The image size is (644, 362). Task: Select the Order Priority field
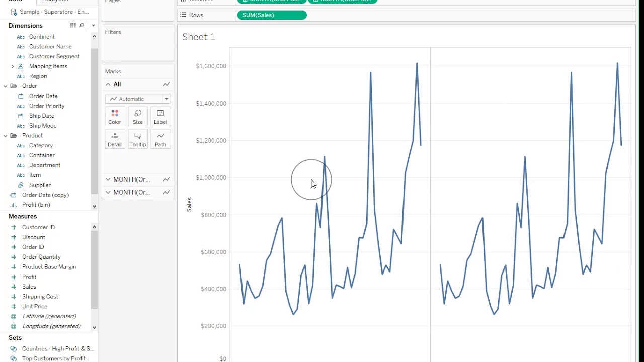pyautogui.click(x=47, y=106)
